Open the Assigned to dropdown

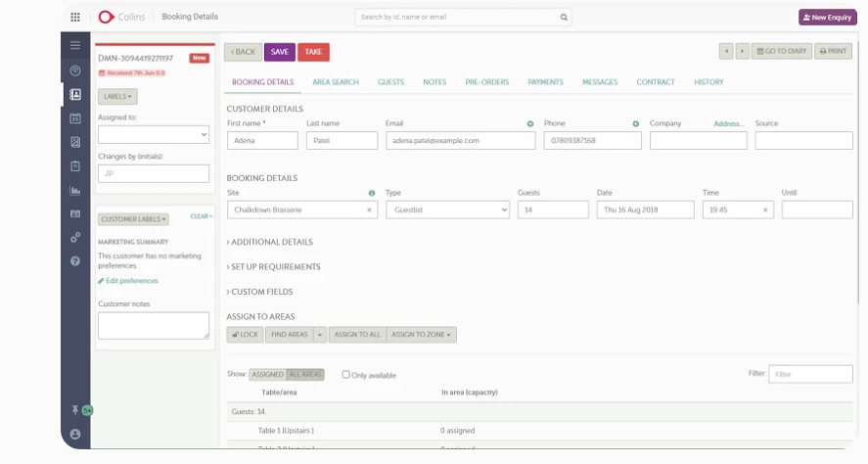pyautogui.click(x=154, y=134)
